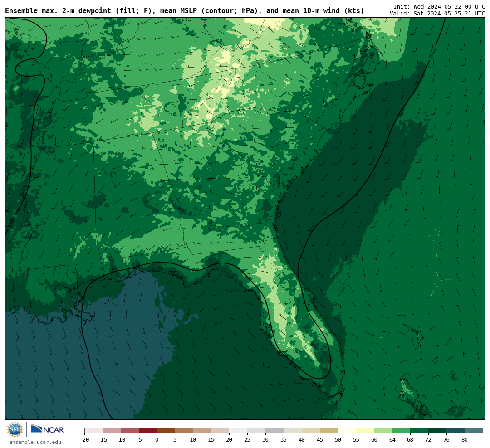
Task: Click the -15 colorbar tick label
Action: tap(103, 440)
